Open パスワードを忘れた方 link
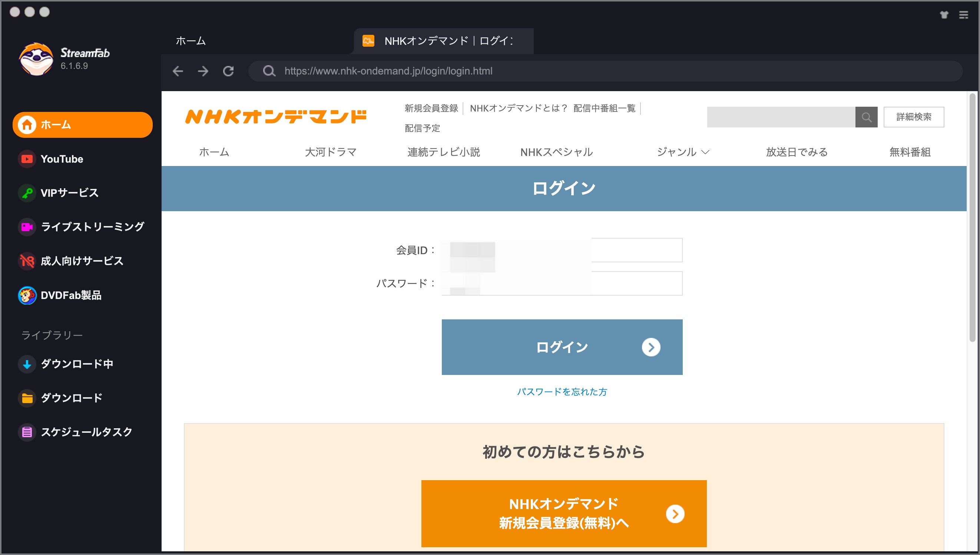980x555 pixels. click(562, 392)
